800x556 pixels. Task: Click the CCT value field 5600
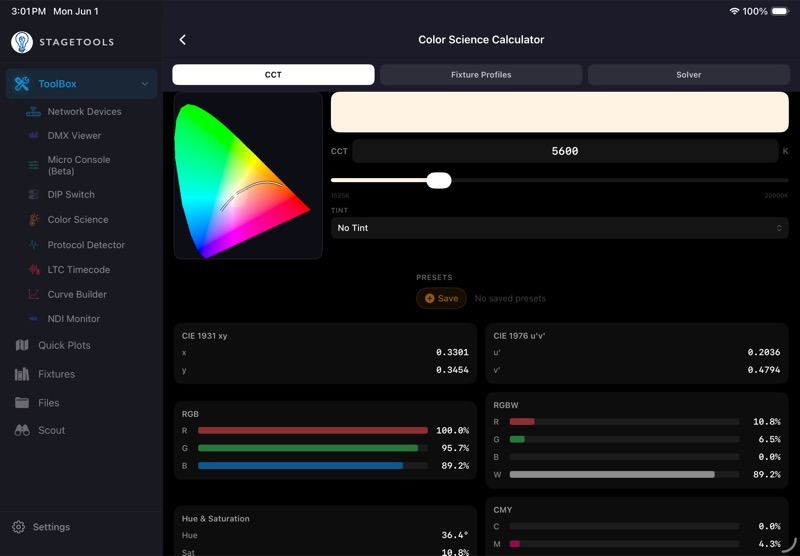click(x=565, y=151)
